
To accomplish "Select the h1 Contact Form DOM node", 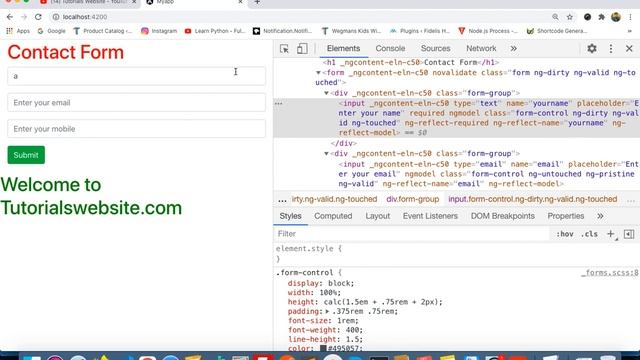I will click(x=411, y=62).
